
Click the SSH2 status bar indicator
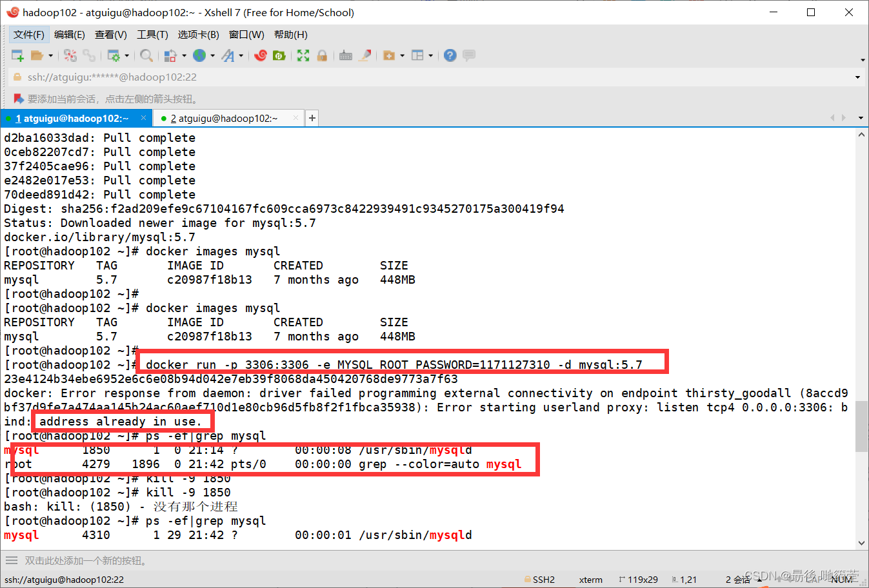pos(539,580)
